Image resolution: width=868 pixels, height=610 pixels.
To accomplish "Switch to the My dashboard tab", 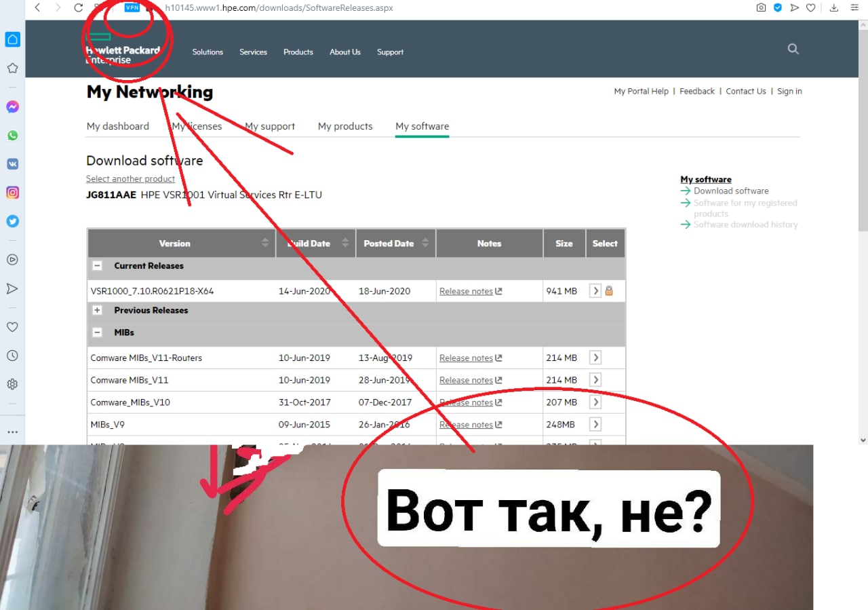I will pyautogui.click(x=118, y=126).
